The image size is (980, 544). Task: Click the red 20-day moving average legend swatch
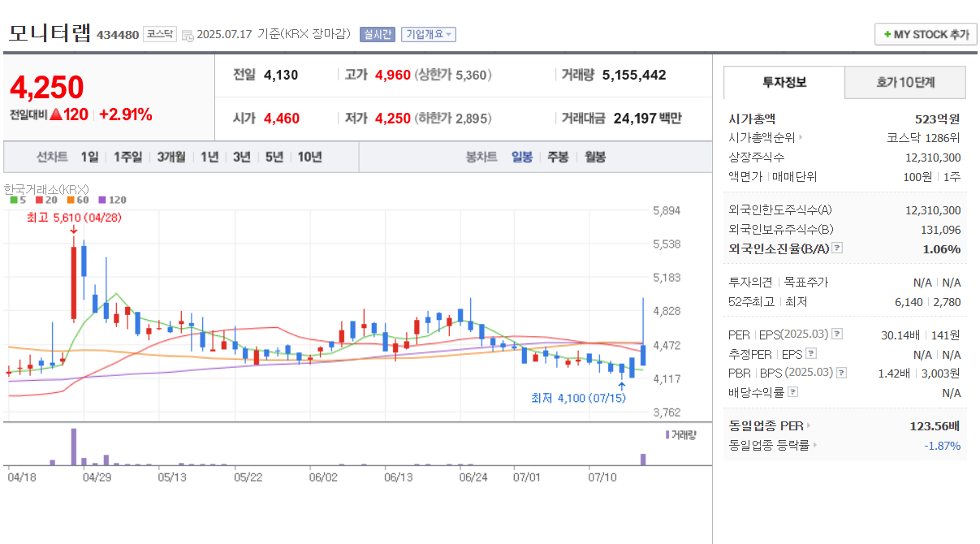[40, 200]
